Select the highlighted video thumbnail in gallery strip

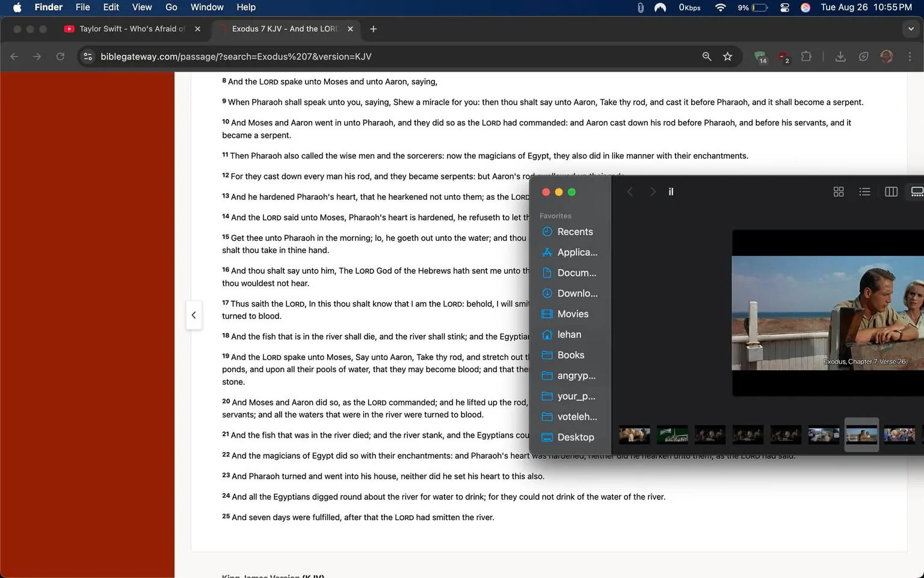coord(861,435)
